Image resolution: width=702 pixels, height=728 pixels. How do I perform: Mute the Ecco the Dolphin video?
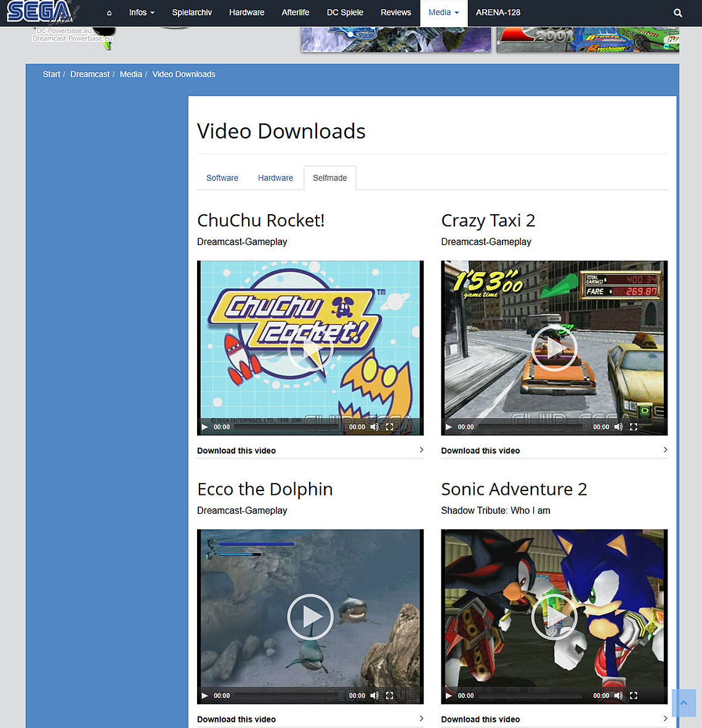(374, 695)
